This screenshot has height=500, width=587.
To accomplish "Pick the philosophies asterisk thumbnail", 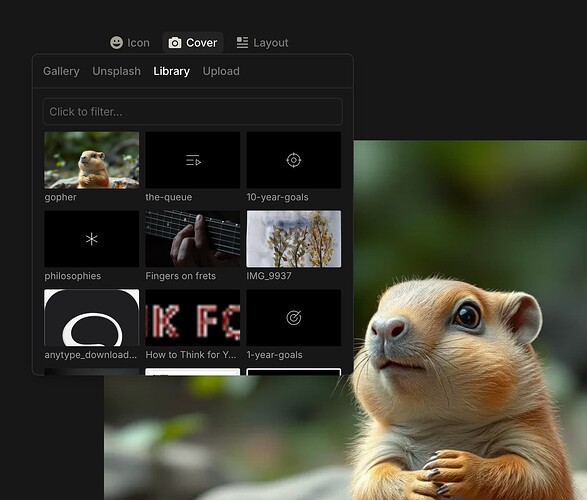I will click(x=92, y=239).
